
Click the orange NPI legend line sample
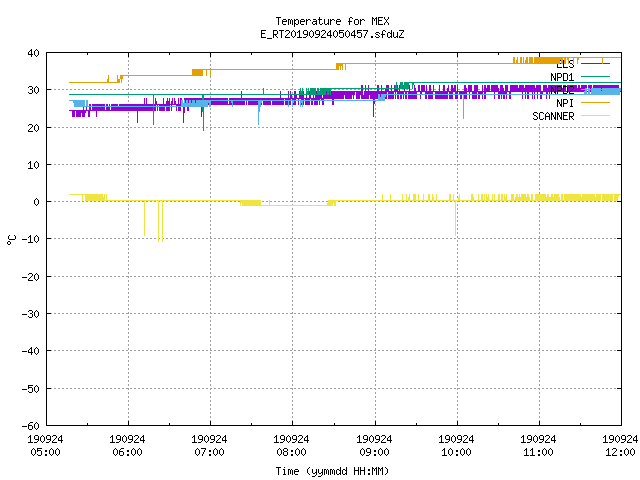(x=595, y=102)
